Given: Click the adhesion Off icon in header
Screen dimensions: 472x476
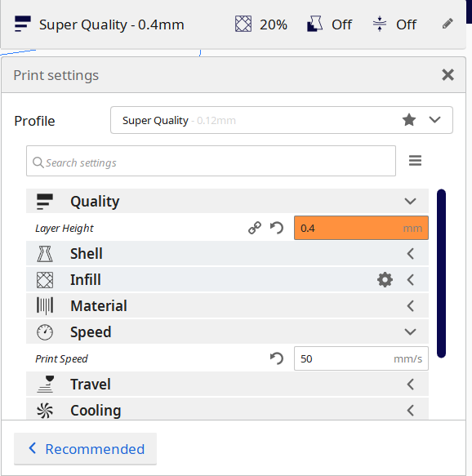Looking at the screenshot, I should [380, 24].
